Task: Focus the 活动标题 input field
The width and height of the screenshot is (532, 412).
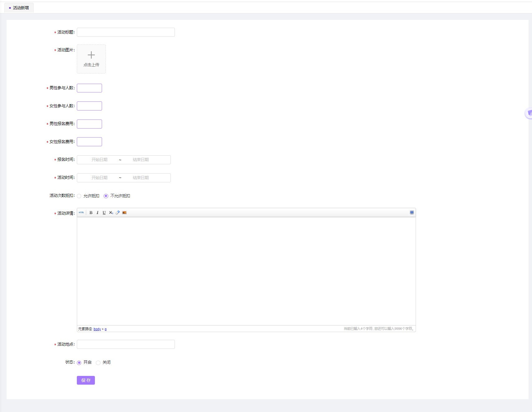Action: point(126,32)
